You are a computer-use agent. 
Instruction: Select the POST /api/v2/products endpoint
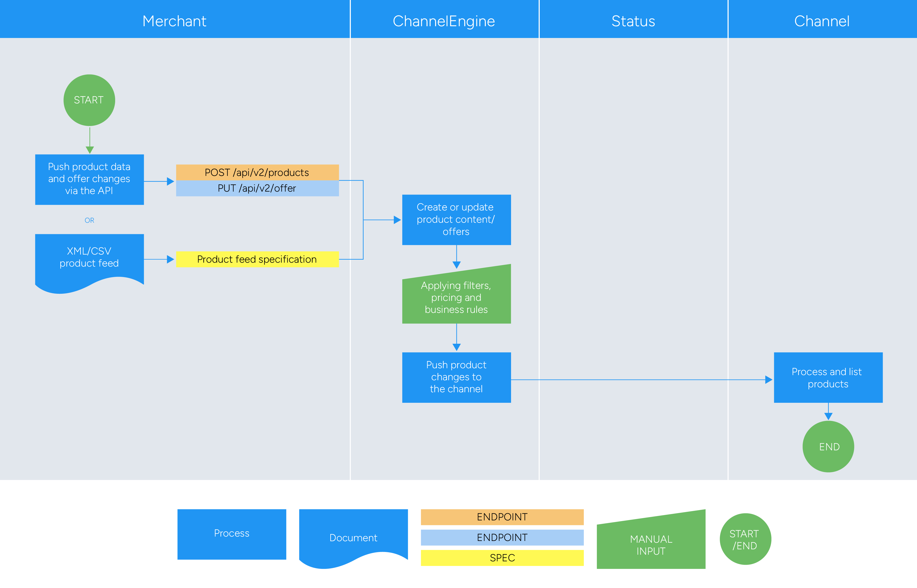pos(257,172)
